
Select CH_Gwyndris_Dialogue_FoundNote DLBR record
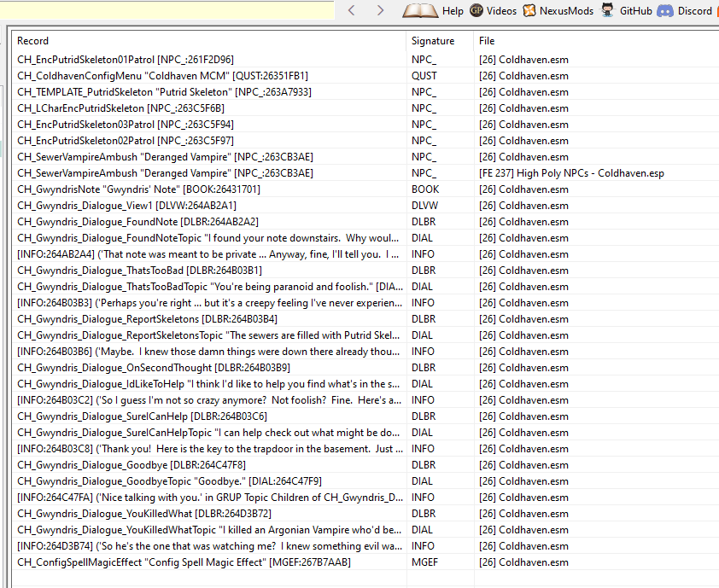click(137, 222)
